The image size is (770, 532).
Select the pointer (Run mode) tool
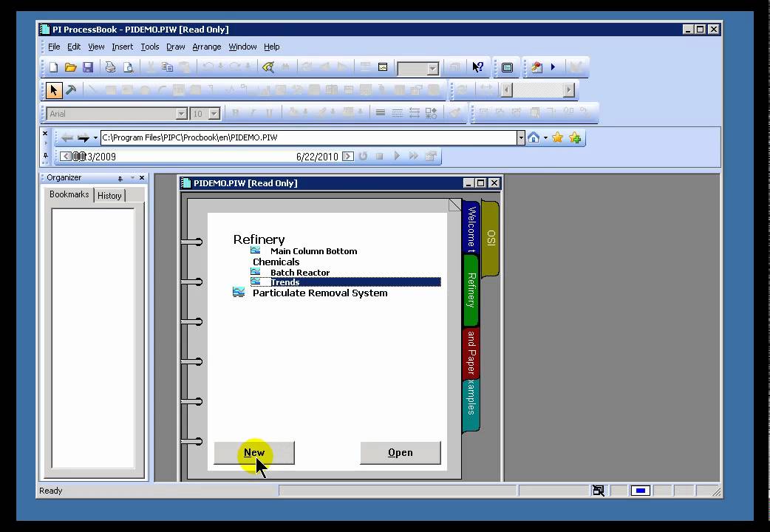pyautogui.click(x=53, y=90)
